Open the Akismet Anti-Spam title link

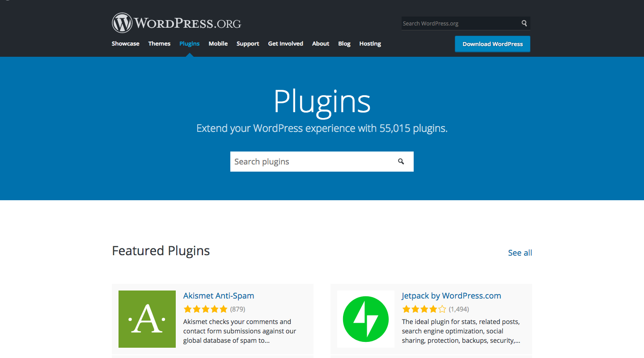pos(219,295)
